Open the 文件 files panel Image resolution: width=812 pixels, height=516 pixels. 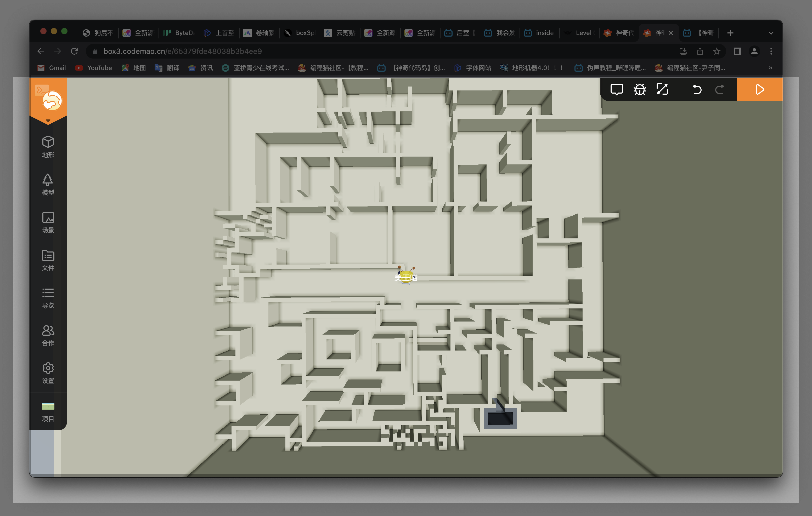(48, 260)
